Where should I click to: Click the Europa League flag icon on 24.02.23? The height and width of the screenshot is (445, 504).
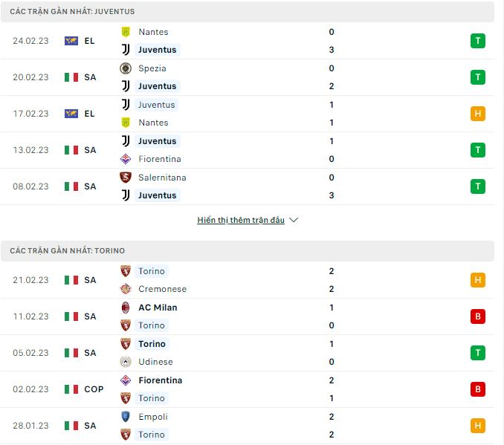tap(71, 41)
